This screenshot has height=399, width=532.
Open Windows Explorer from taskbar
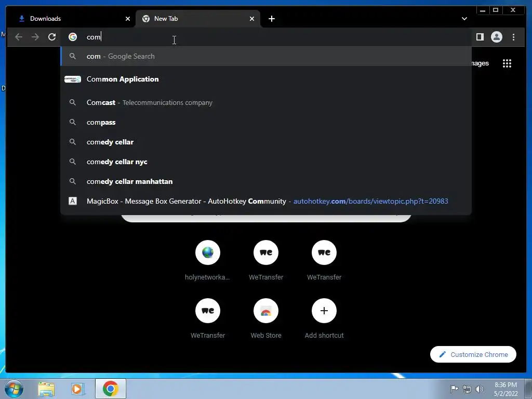(x=46, y=389)
